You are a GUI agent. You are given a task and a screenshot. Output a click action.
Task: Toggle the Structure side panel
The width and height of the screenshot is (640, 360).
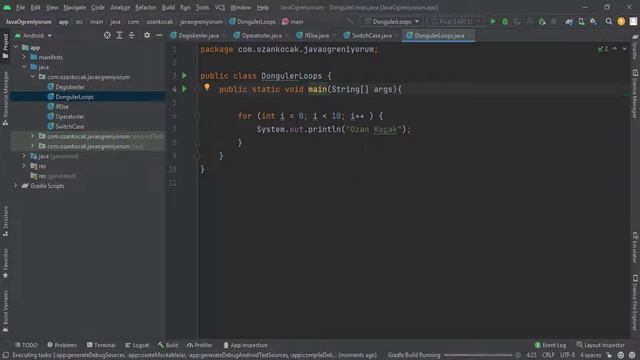pyautogui.click(x=5, y=221)
